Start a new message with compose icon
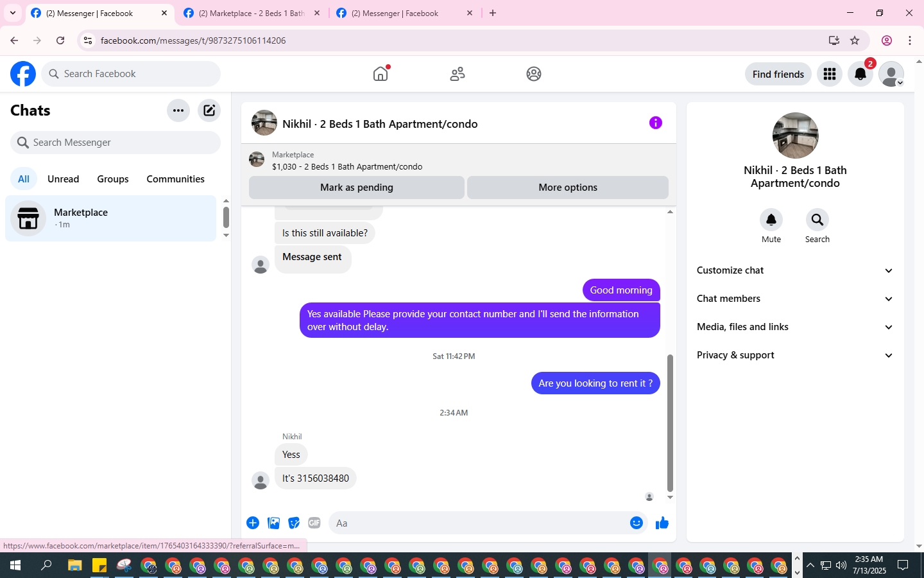This screenshot has width=924, height=578. (209, 110)
